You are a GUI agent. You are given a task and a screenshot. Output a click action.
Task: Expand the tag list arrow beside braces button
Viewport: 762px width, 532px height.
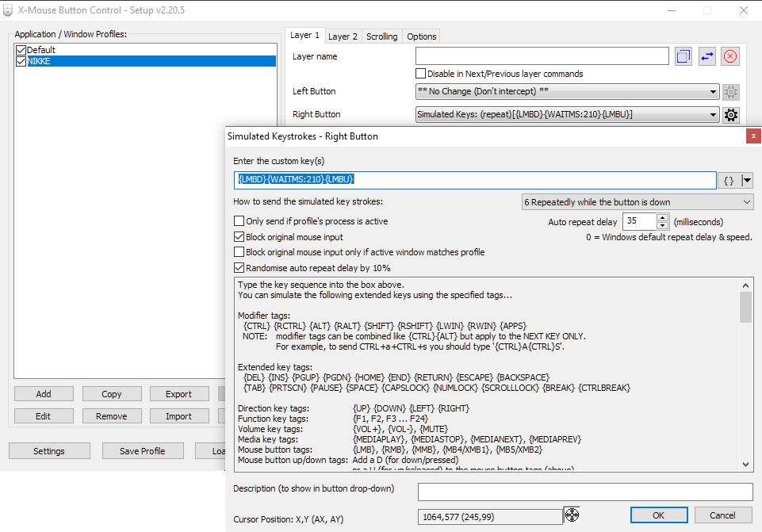pyautogui.click(x=747, y=181)
